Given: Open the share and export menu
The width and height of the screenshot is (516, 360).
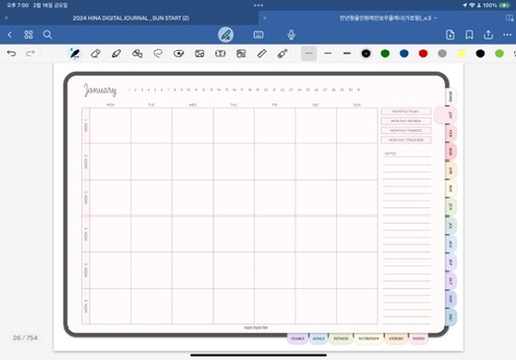Looking at the screenshot, I should 488,35.
